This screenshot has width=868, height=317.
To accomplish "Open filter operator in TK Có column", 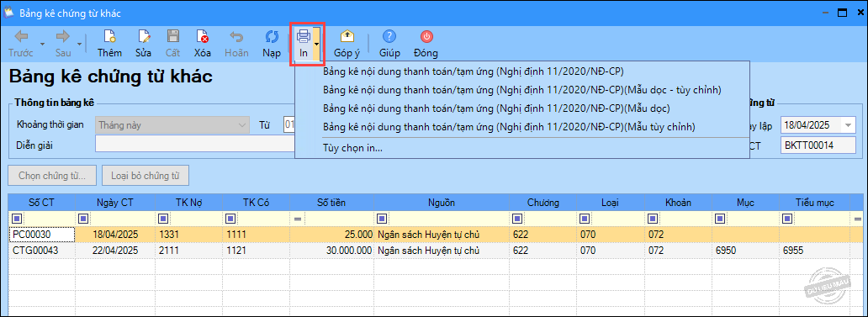I will [230, 219].
